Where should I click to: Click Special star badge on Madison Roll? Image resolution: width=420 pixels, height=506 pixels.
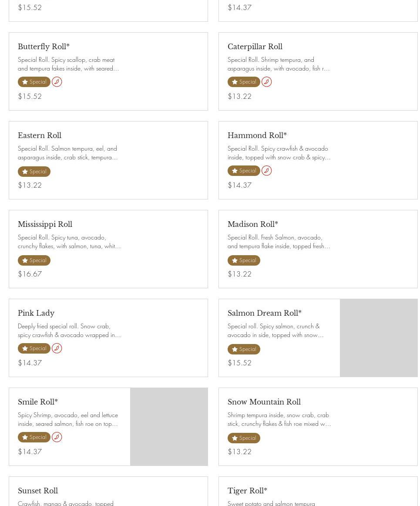(x=244, y=260)
